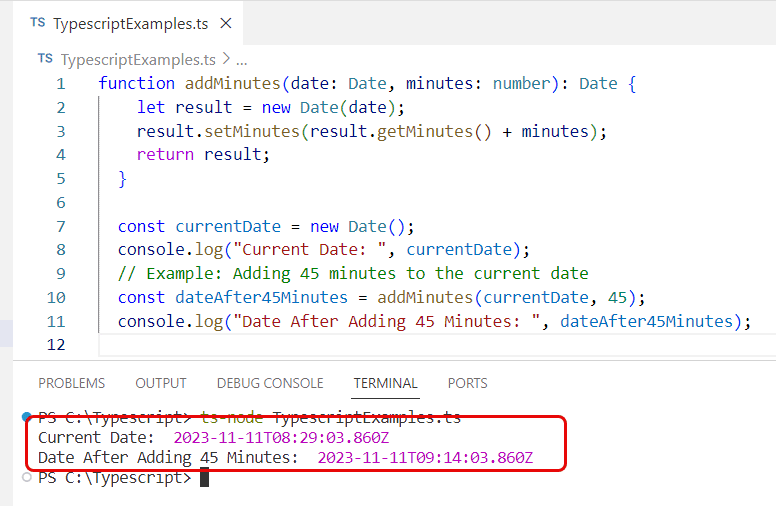Click 'let result' on line 2

(185, 107)
